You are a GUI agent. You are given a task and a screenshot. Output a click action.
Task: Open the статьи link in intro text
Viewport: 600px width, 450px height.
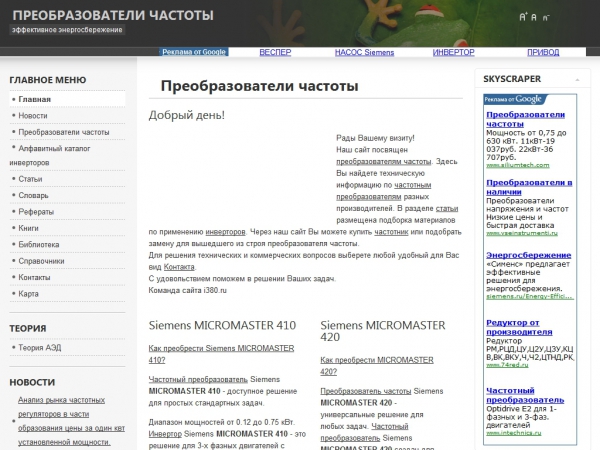click(x=447, y=209)
